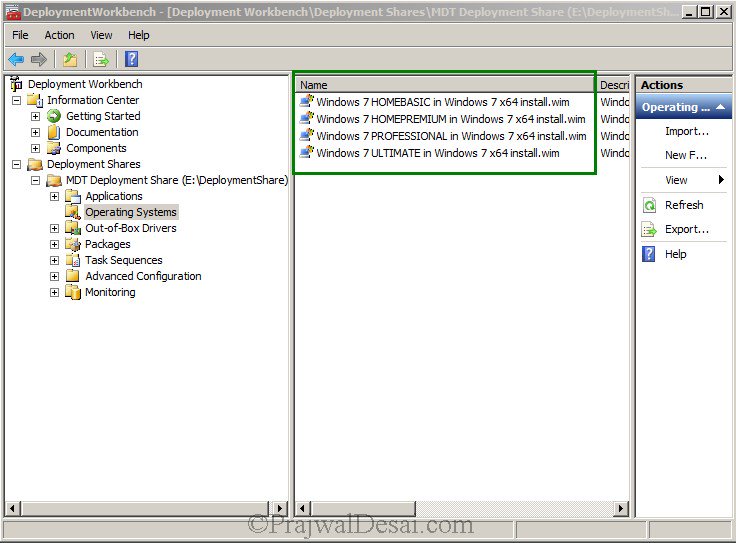This screenshot has width=736, height=543.
Task: Click the Getting Started green arrow icon
Action: click(54, 116)
